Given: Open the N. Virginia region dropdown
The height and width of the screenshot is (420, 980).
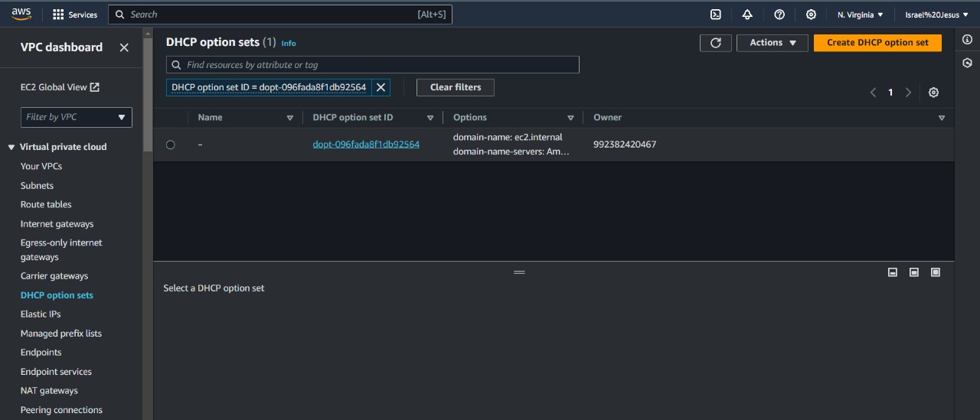Looking at the screenshot, I should pos(860,15).
